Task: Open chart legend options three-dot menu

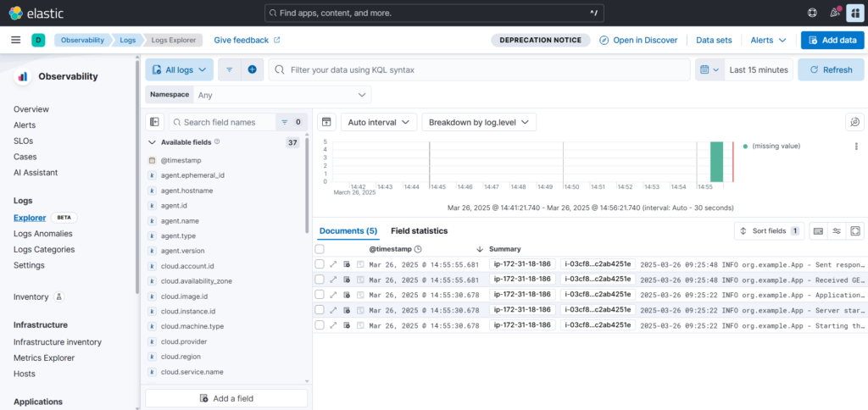Action: [x=857, y=146]
